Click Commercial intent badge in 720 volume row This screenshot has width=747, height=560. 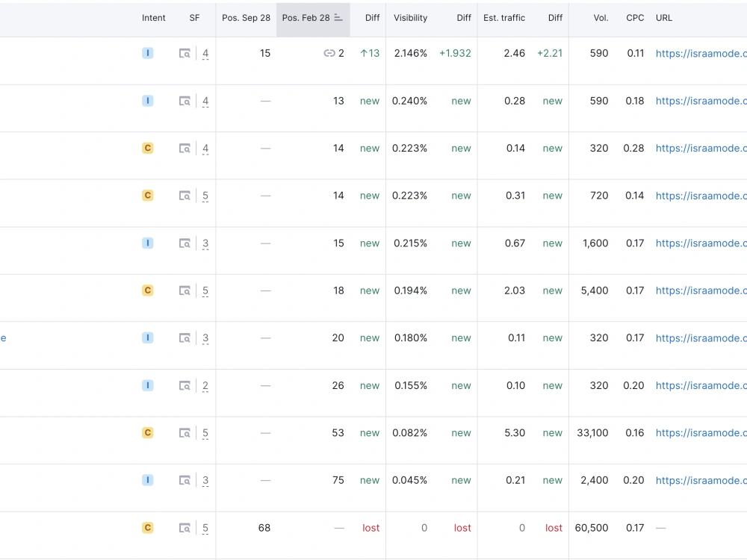[148, 195]
